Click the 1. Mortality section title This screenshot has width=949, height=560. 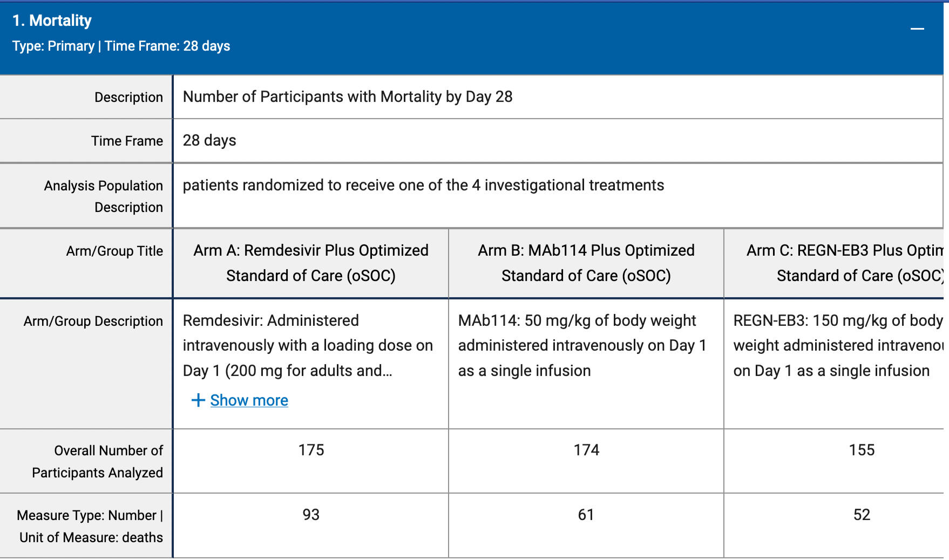52,21
